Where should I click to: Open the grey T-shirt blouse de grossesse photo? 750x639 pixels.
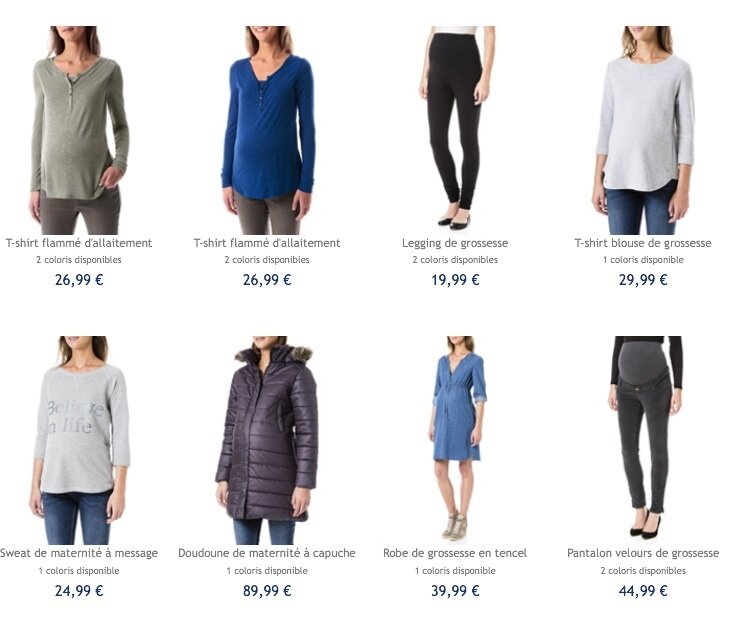(643, 130)
